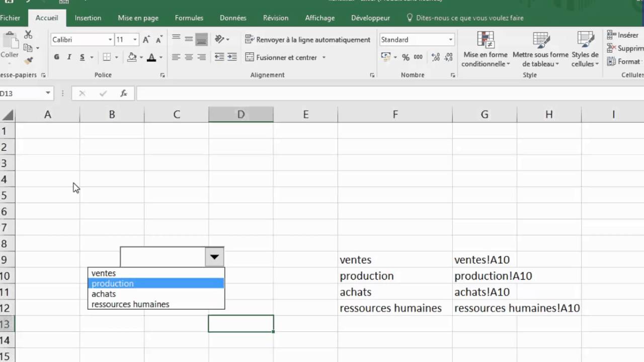Open the Alignement dialog launcher
The width and height of the screenshot is (644, 362).
(x=372, y=75)
